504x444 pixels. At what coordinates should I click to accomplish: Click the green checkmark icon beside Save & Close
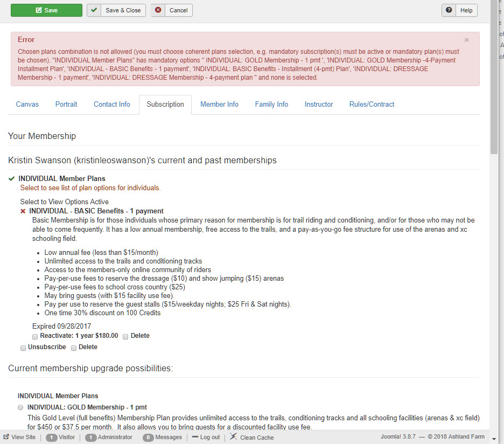(94, 10)
